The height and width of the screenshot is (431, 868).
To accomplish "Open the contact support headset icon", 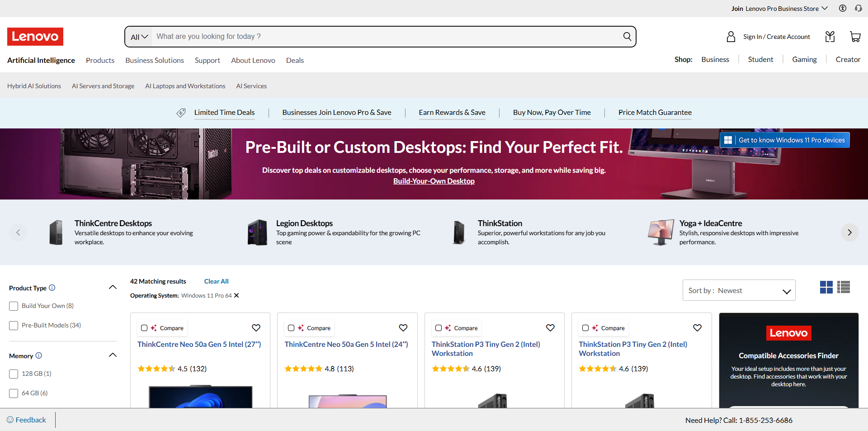I will (859, 8).
